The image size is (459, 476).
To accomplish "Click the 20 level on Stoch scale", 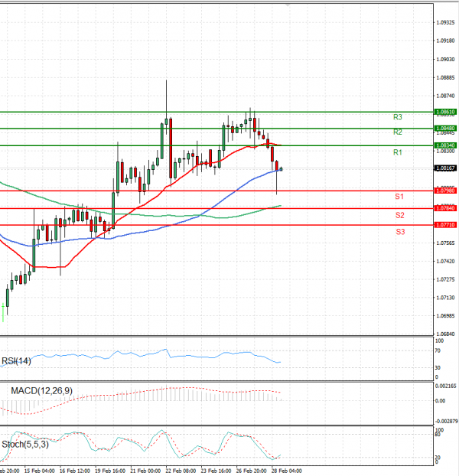I will (x=438, y=458).
